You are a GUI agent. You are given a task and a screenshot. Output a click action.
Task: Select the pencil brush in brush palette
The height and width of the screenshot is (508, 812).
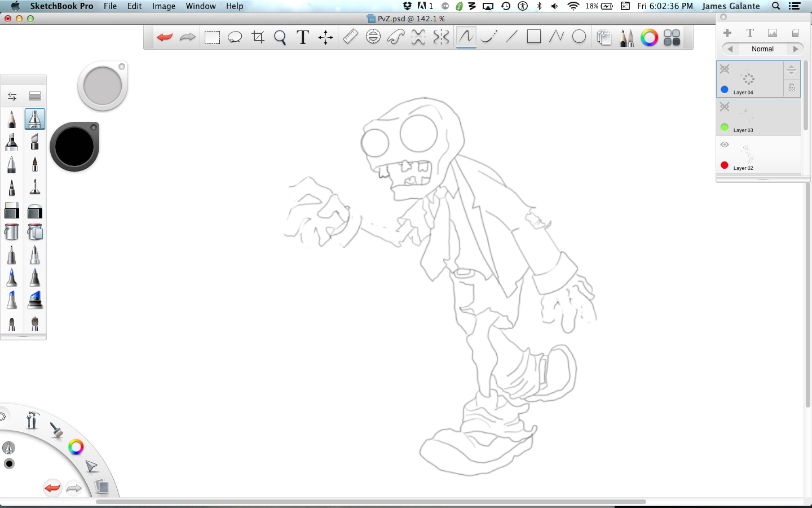coord(12,119)
